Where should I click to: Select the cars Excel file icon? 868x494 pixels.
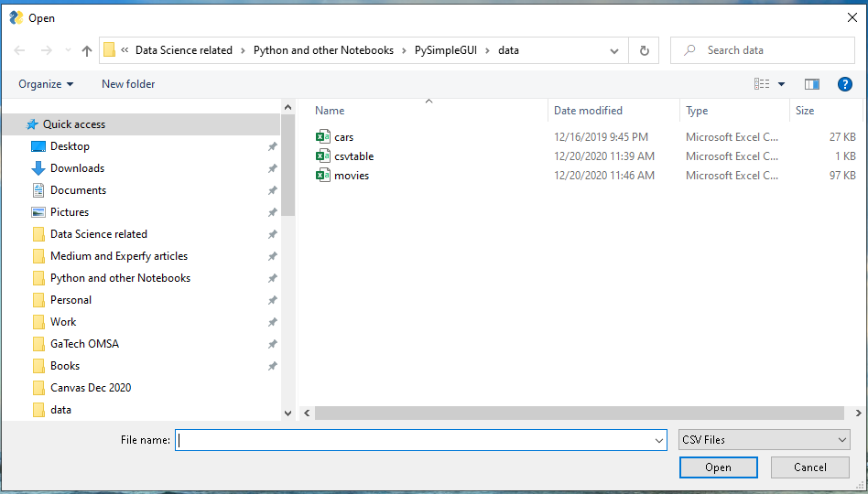click(322, 137)
